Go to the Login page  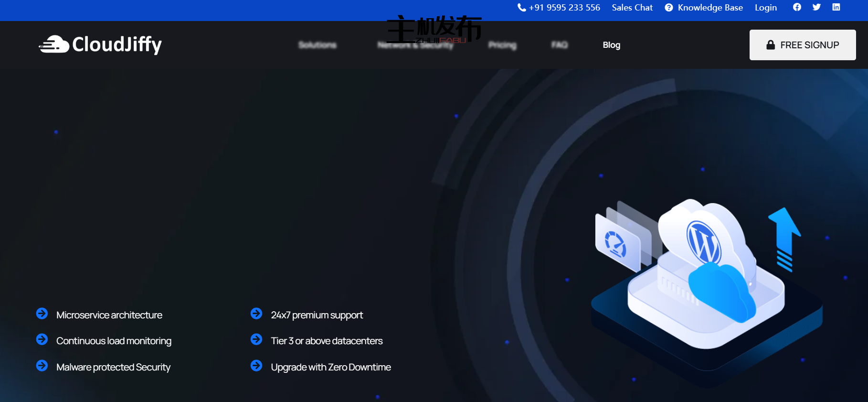(x=766, y=8)
